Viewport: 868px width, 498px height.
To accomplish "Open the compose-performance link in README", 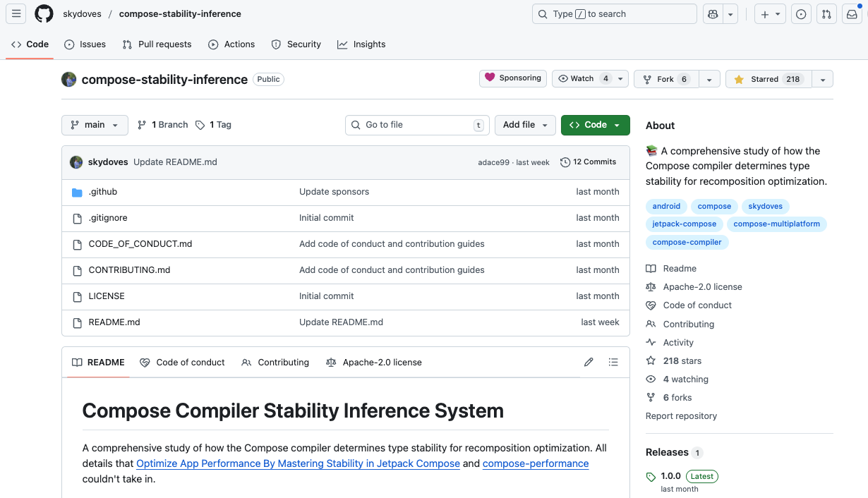I will tap(536, 463).
